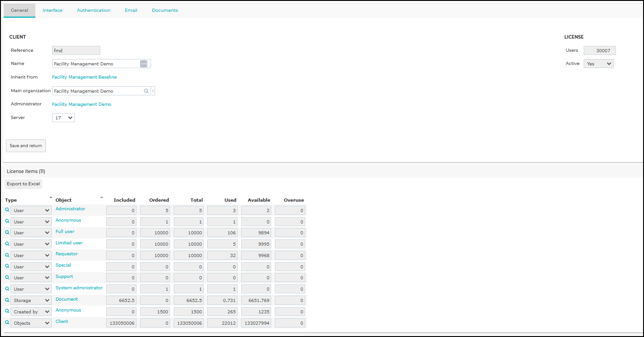The width and height of the screenshot is (644, 337).
Task: Open the Server dropdown showing 17
Action: point(63,118)
